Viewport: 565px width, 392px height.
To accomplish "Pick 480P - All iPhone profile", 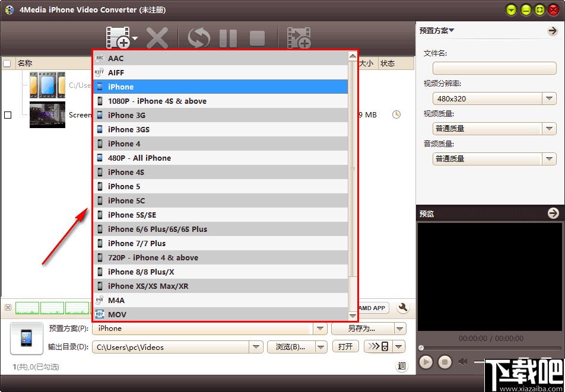I will [x=221, y=158].
